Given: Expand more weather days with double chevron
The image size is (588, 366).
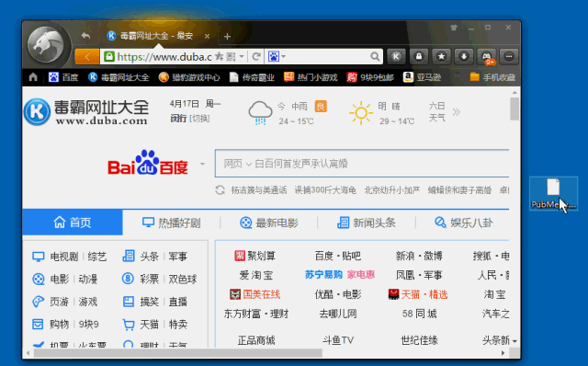Looking at the screenshot, I should tap(456, 112).
